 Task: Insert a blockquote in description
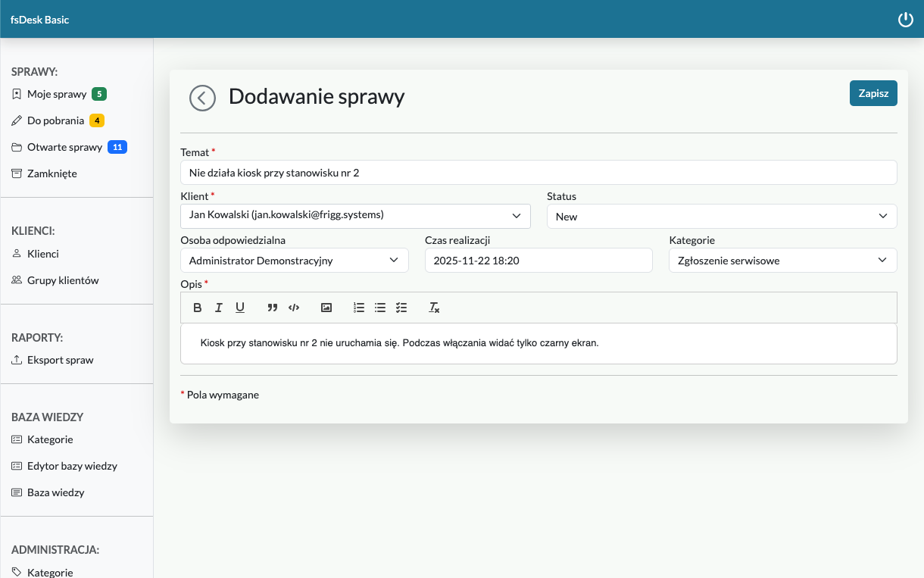pos(273,308)
